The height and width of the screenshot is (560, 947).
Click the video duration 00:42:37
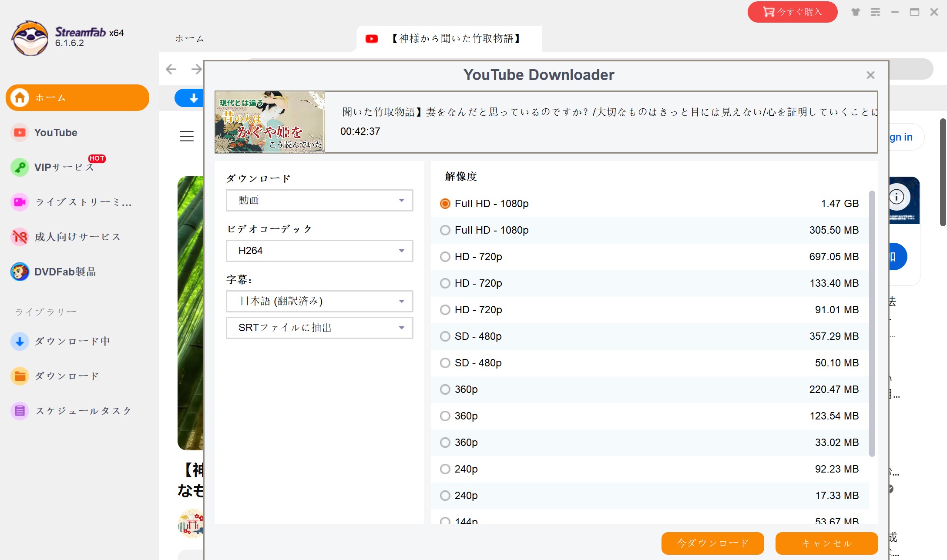(x=360, y=131)
